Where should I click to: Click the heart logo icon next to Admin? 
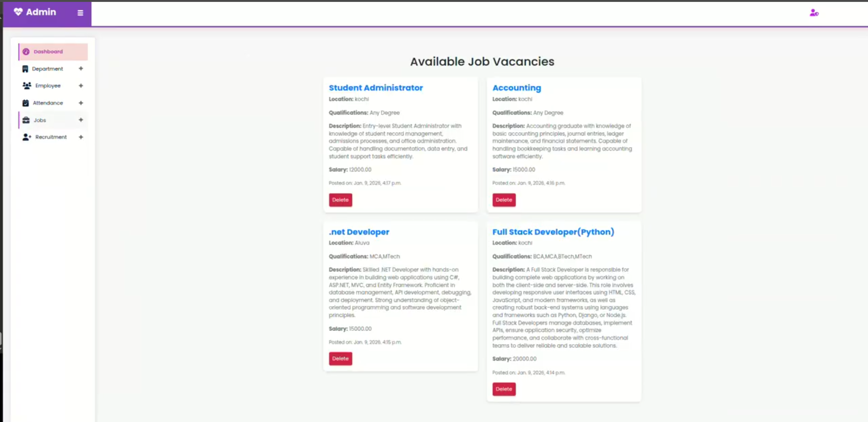pyautogui.click(x=18, y=12)
